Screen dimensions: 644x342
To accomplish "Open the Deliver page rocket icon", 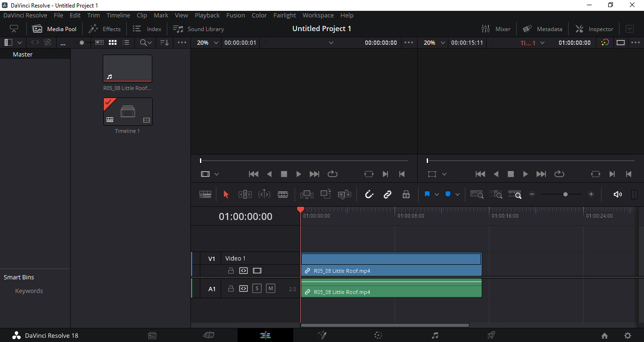I will [x=491, y=335].
